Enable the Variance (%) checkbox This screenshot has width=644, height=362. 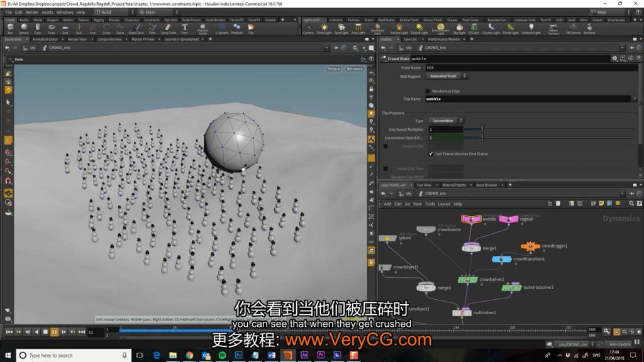click(x=386, y=146)
